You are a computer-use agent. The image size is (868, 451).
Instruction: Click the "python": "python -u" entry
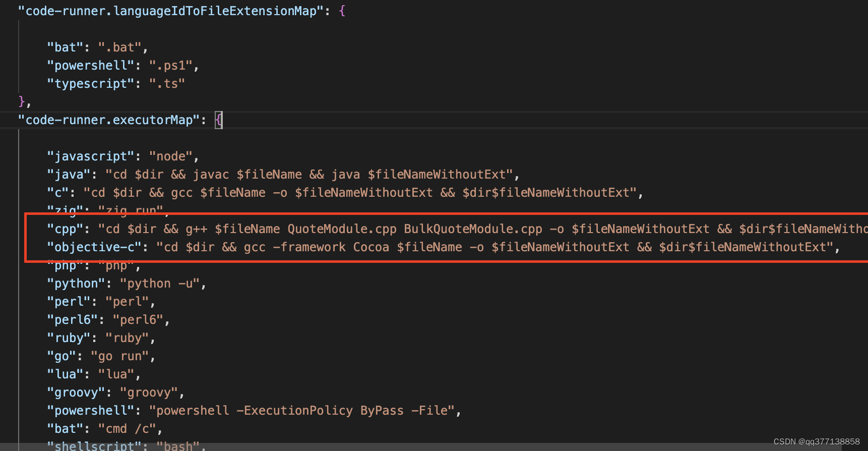pyautogui.click(x=127, y=284)
